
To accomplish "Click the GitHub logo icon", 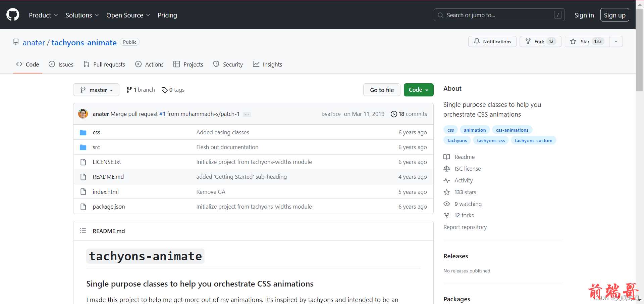I will point(13,15).
